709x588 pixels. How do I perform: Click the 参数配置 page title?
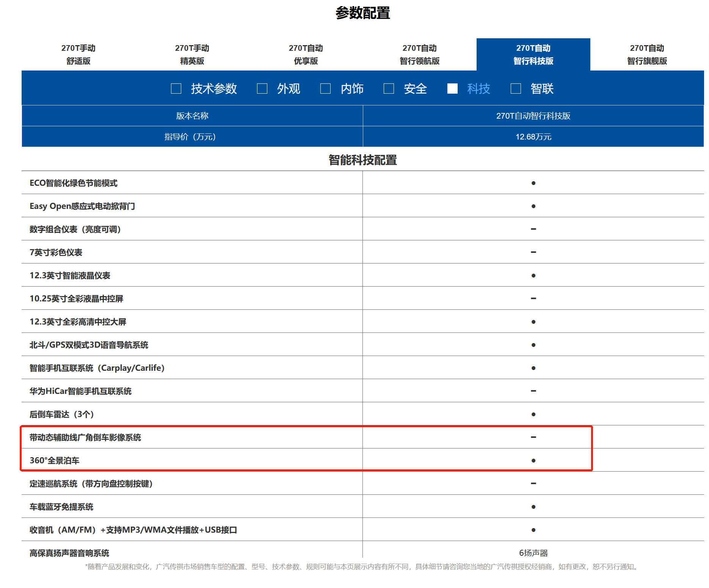362,13
